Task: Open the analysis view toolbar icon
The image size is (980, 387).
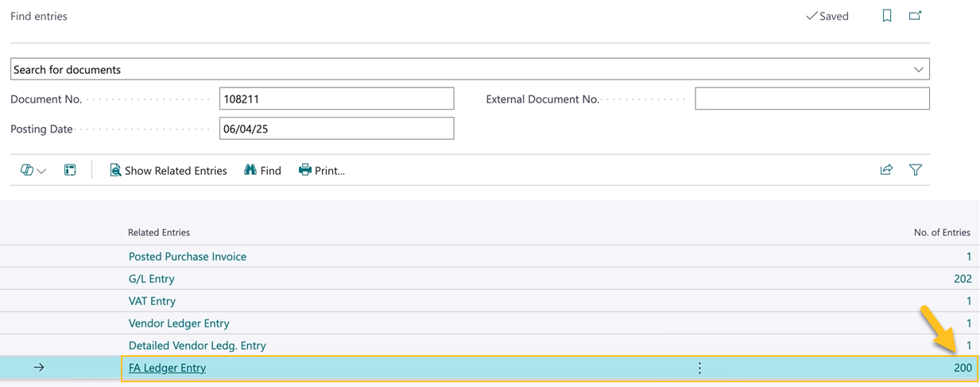Action: [x=70, y=170]
